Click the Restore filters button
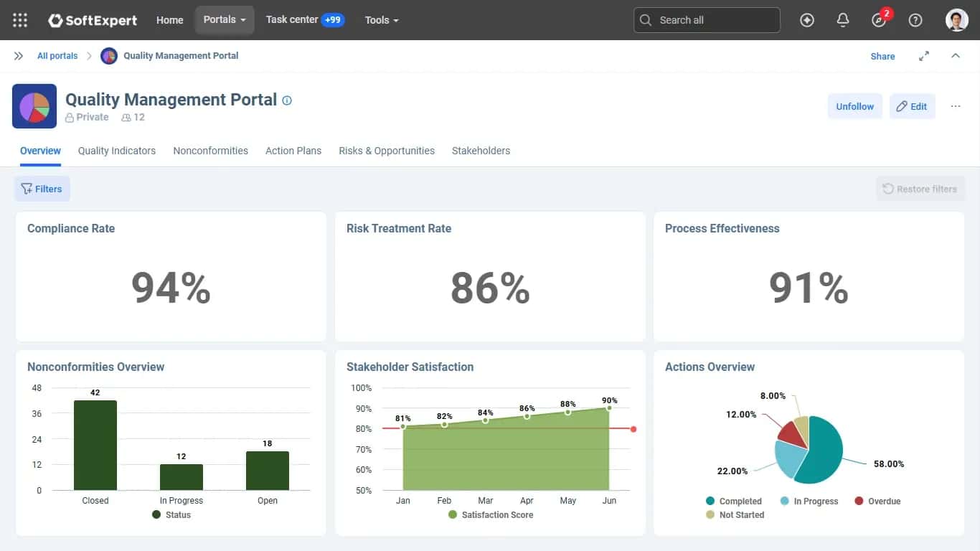 (x=920, y=189)
